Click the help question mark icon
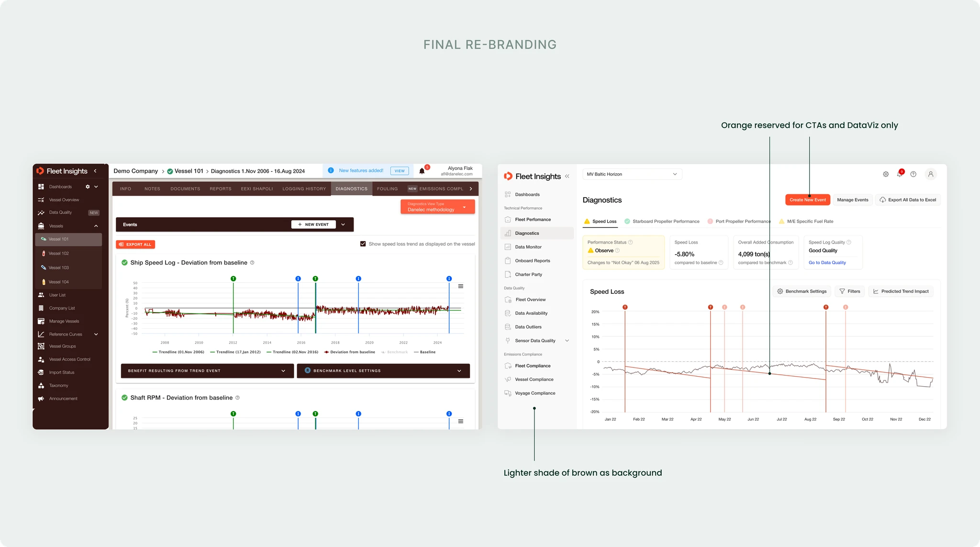 pos(913,174)
